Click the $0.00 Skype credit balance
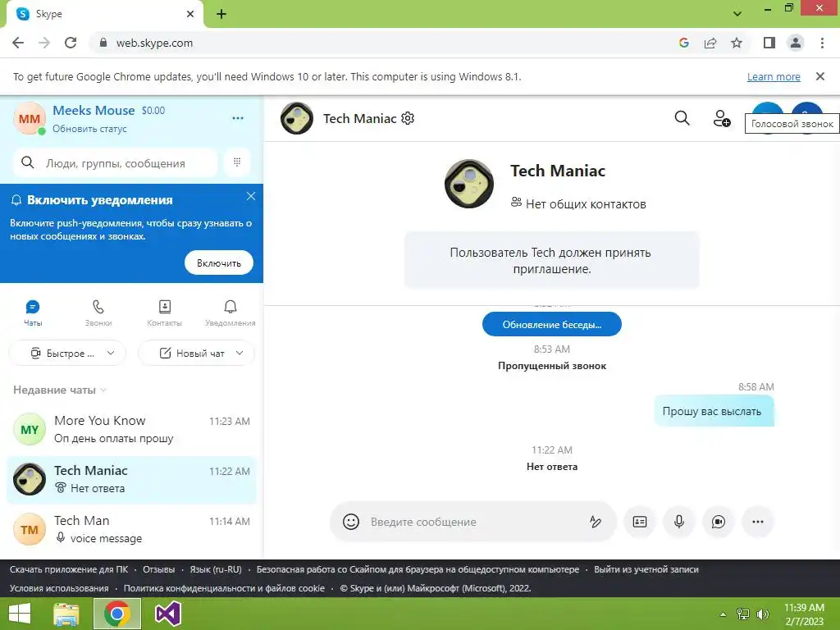The width and height of the screenshot is (840, 630). 153,111
